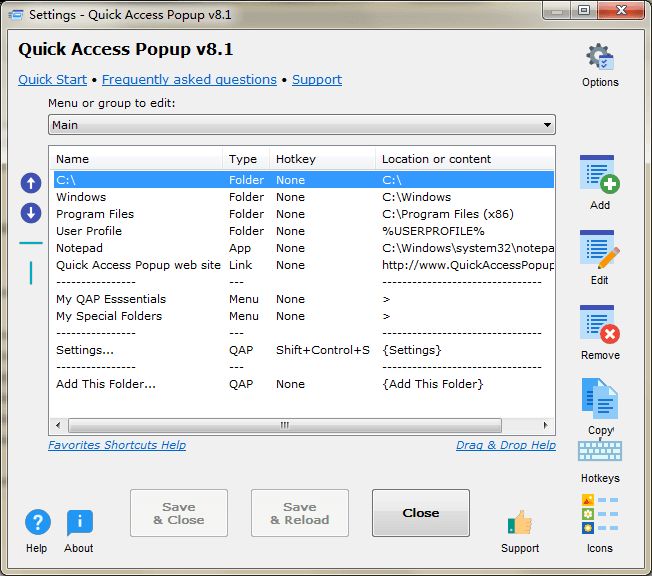Close the window with red X

[621, 10]
